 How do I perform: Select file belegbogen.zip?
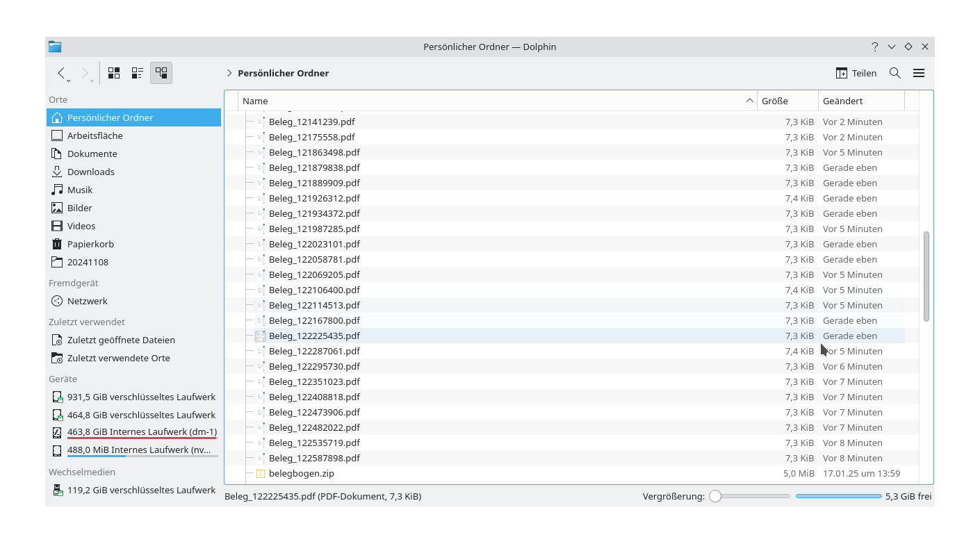(301, 473)
